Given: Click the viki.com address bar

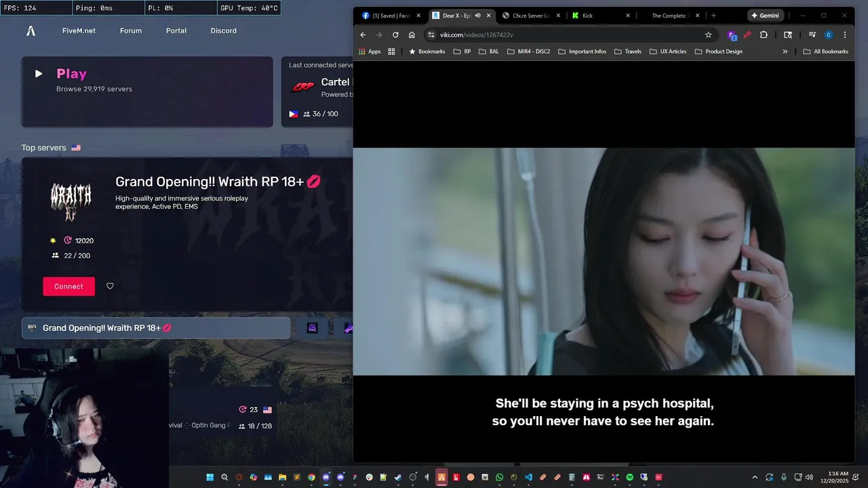Looking at the screenshot, I should (570, 35).
